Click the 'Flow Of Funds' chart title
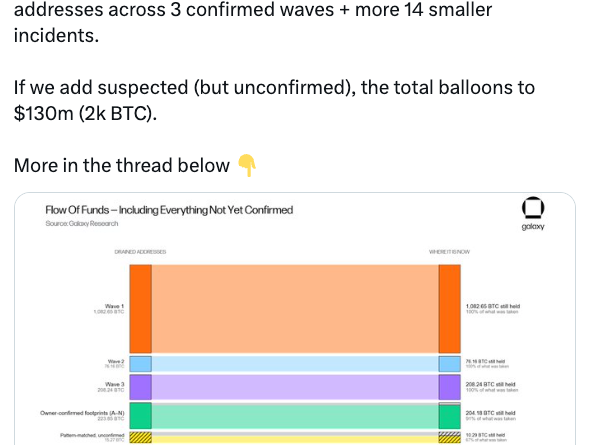Screen dimensions: 589x445 point(169,210)
